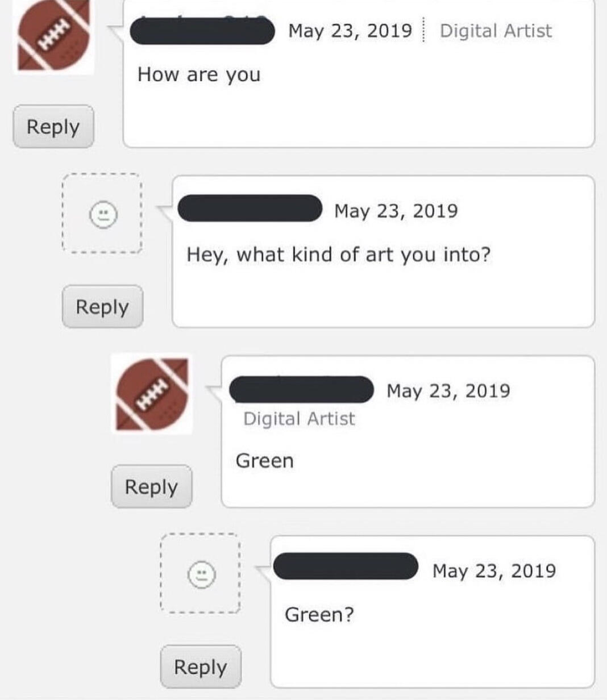Open the timestamp on the "Green?" comment
The height and width of the screenshot is (700, 607).
(494, 570)
